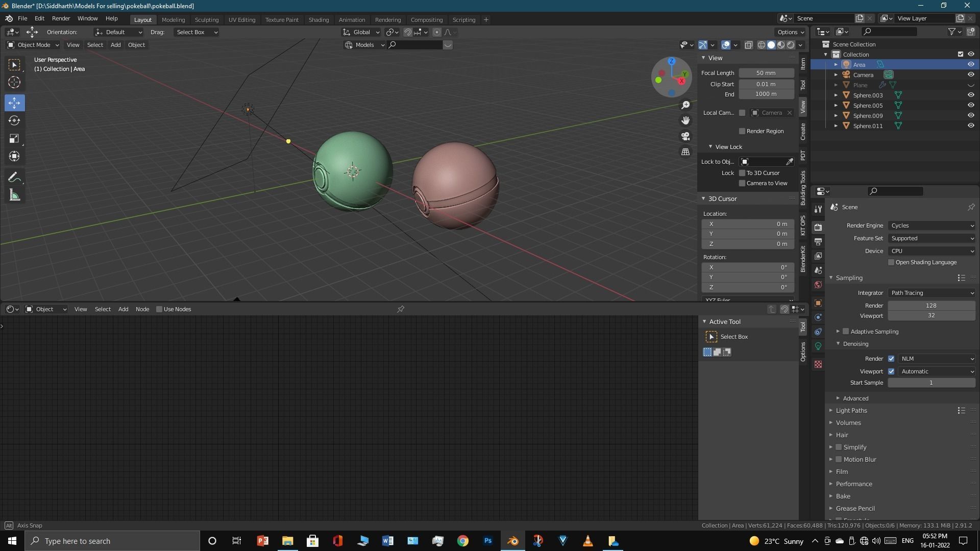Screen dimensions: 980x551
Task: Collapse the 3D Cursor panel
Action: (x=703, y=199)
